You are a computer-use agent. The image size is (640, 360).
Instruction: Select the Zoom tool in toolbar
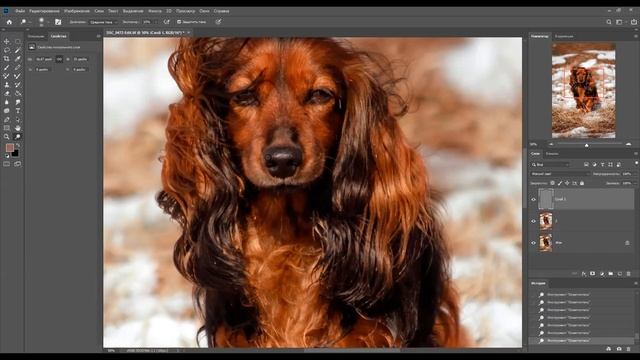pos(7,136)
